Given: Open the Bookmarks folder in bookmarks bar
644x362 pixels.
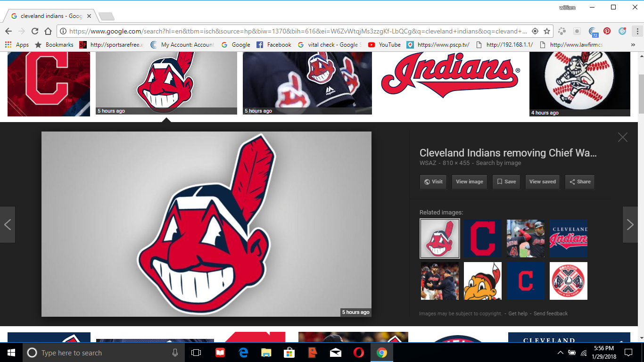Looking at the screenshot, I should (54, 45).
